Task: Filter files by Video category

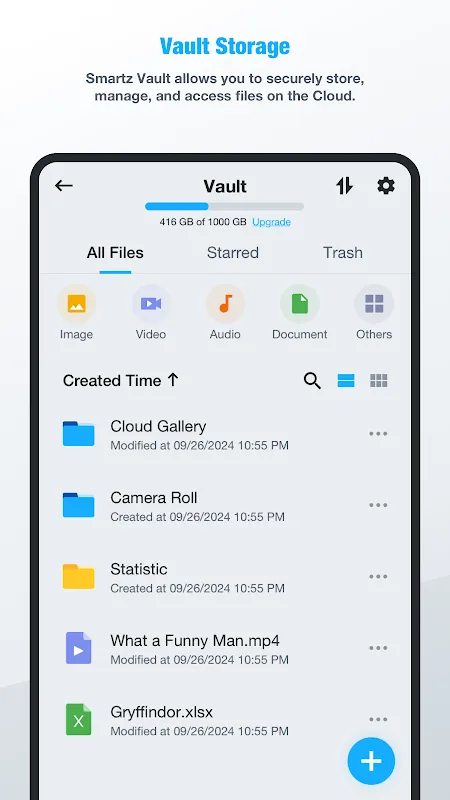Action: tap(151, 313)
